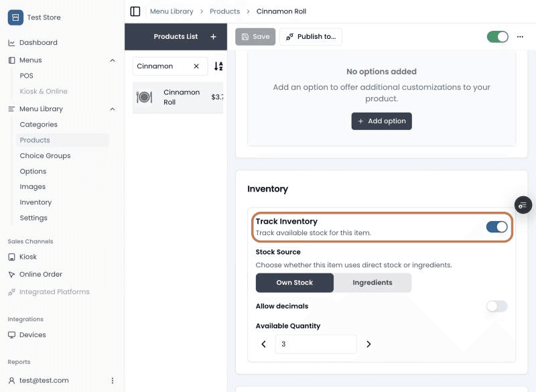
Task: Click the Online Order cursor icon
Action: [x=11, y=275]
